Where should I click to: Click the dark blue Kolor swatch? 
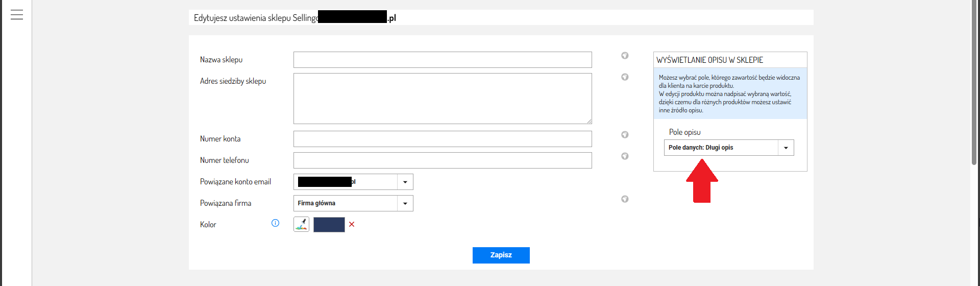tap(329, 225)
